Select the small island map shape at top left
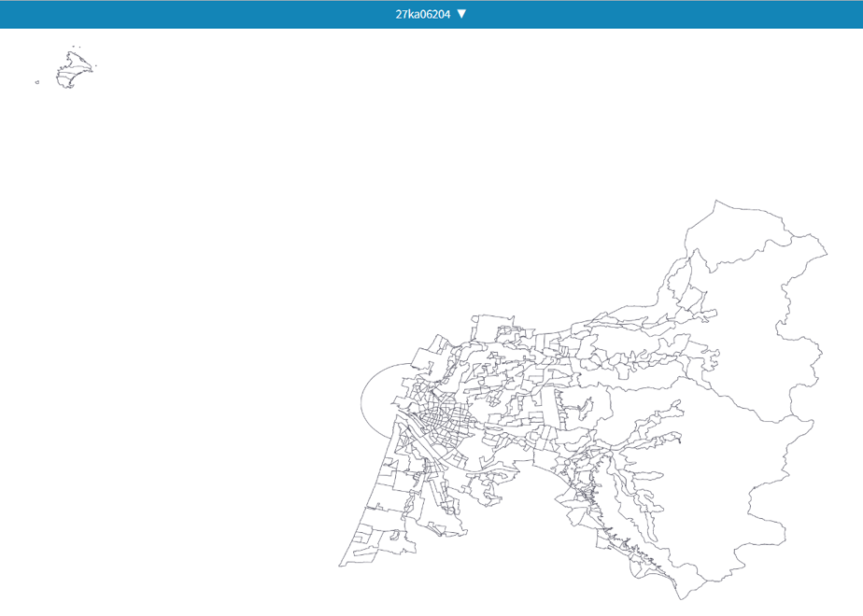The width and height of the screenshot is (863, 616). [75, 70]
